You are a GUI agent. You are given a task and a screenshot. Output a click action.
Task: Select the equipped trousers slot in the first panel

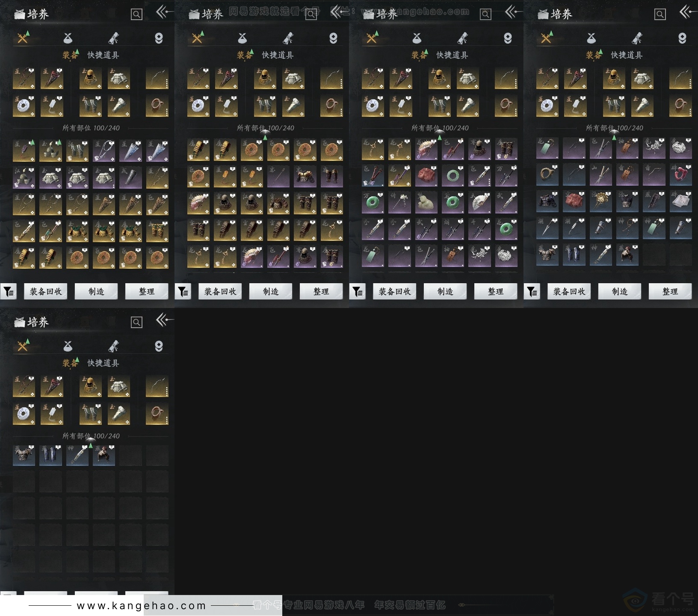coord(91,106)
